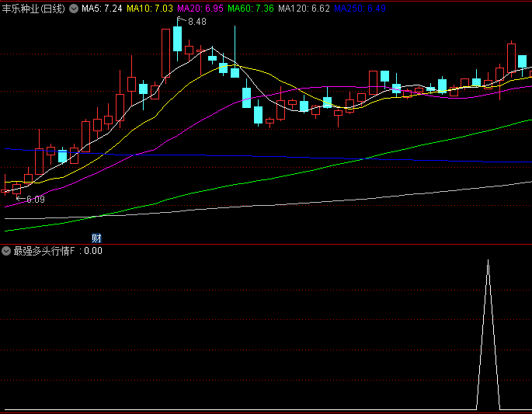The image size is (532, 414).
Task: Click the 财 financial marker icon
Action: point(97,238)
